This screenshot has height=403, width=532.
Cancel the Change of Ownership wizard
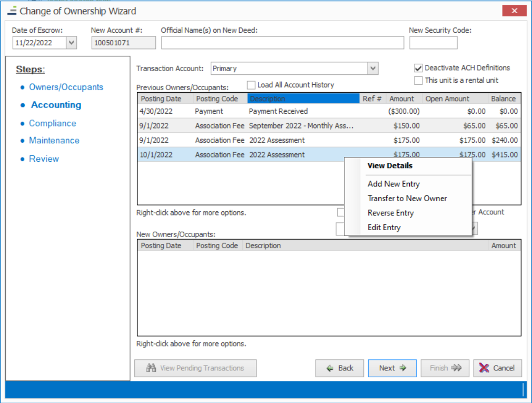tap(497, 368)
